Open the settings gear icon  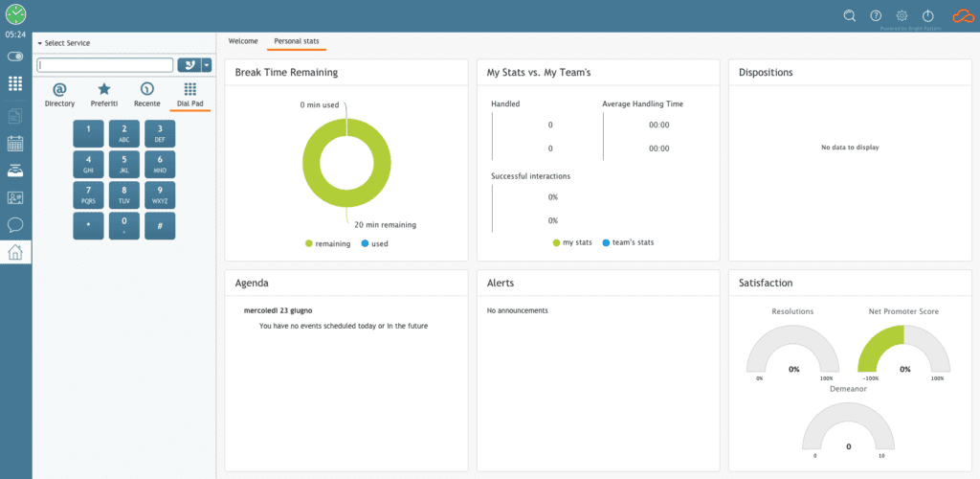point(902,15)
